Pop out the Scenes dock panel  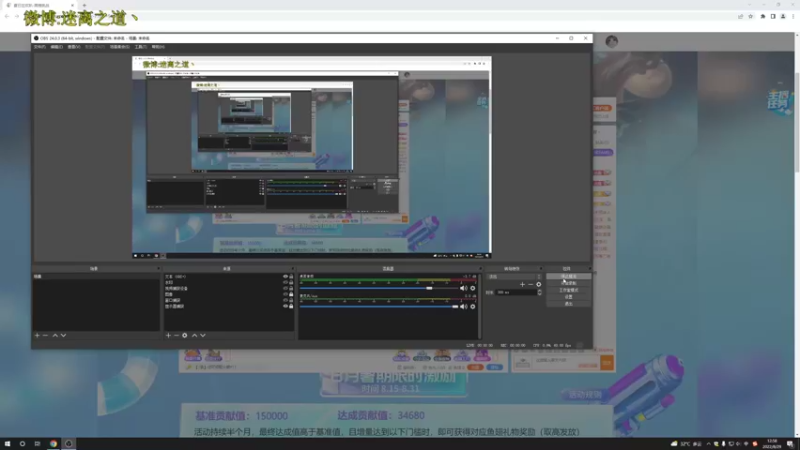coord(158,268)
